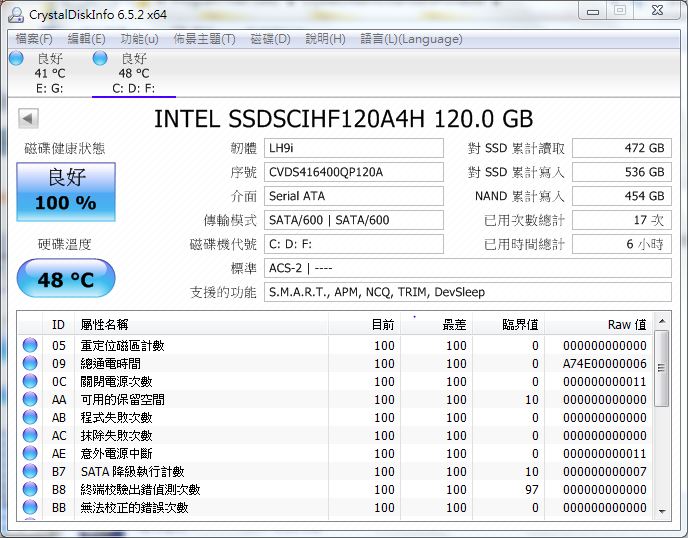Click raw value 000000000007 in B7 row

[x=605, y=471]
